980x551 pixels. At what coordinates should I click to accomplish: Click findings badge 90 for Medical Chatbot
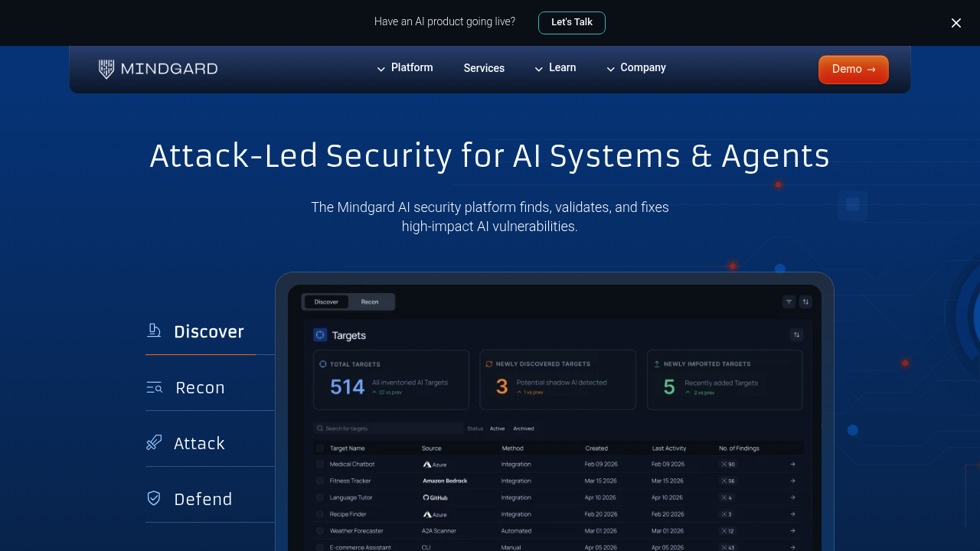point(727,465)
